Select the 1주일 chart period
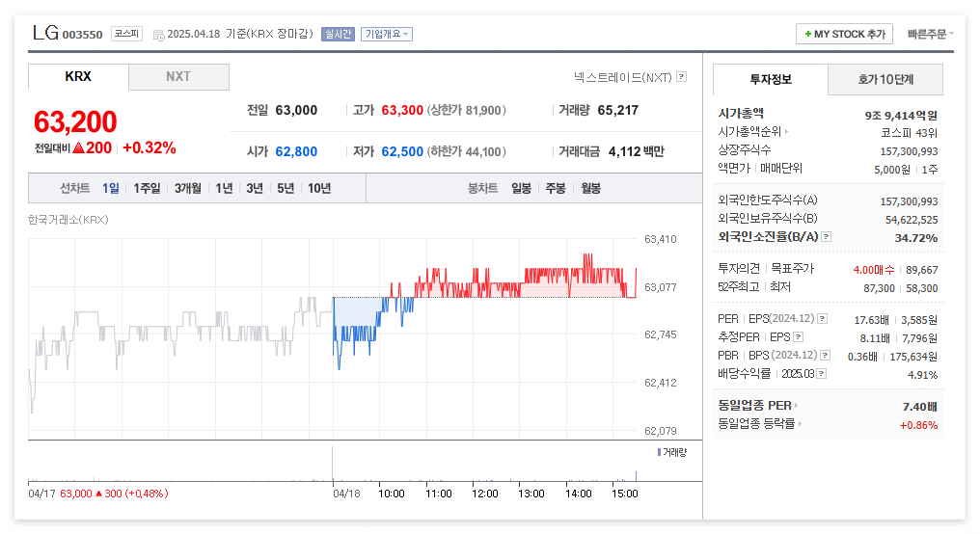 [x=147, y=188]
